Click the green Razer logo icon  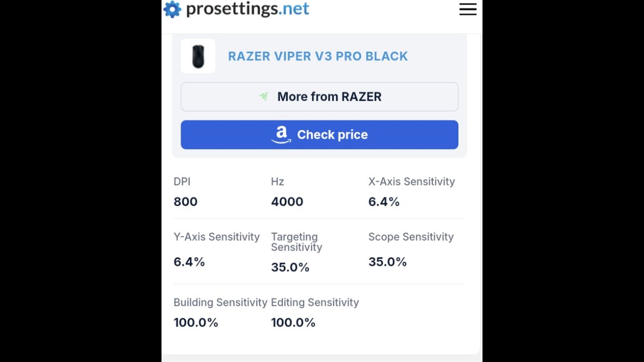pos(264,97)
